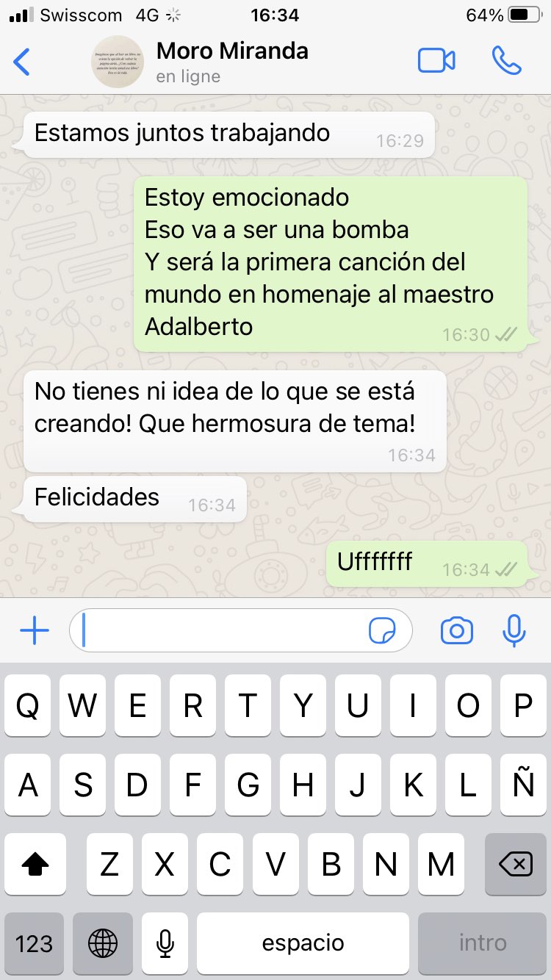Open the camera from the input bar
This screenshot has width=551, height=980.
[456, 630]
